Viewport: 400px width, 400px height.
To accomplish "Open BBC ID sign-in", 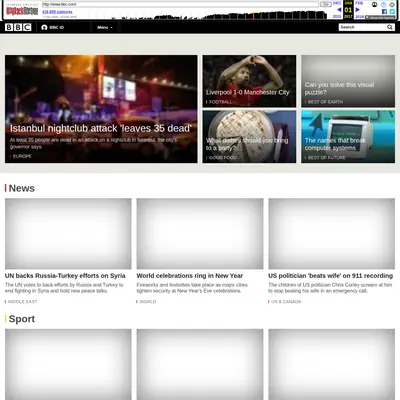I will 52,27.
